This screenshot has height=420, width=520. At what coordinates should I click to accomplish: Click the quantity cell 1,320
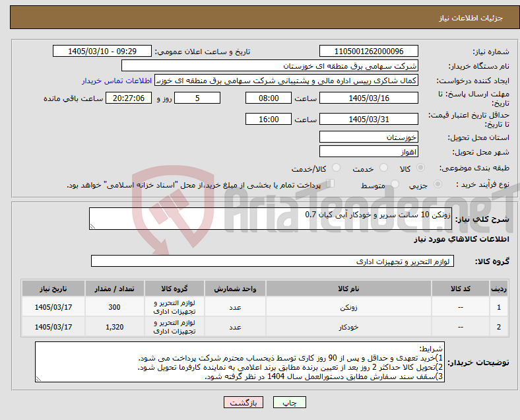coord(114,327)
